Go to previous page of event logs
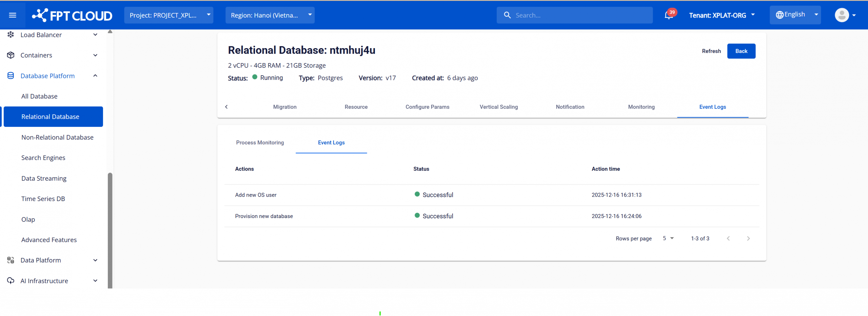Viewport: 868px width, 316px height. click(728, 239)
